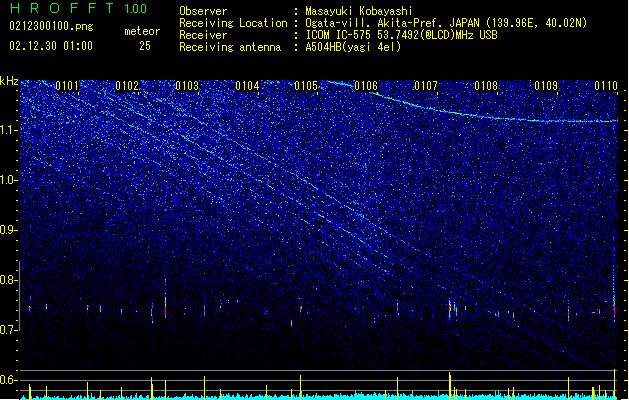Click the yellow 'meteor' count label
This screenshot has height=400, width=629.
click(x=142, y=31)
